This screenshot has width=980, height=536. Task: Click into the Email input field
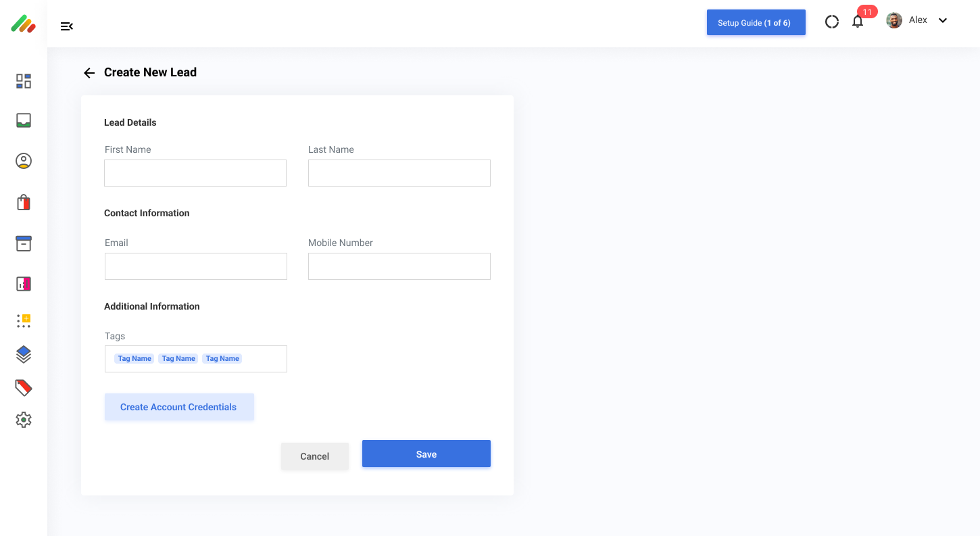coord(195,266)
